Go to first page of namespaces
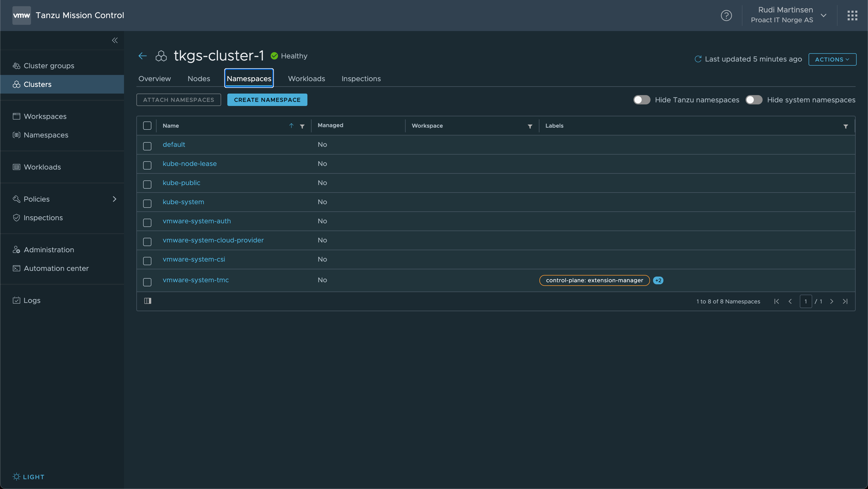The height and width of the screenshot is (489, 868). tap(776, 301)
